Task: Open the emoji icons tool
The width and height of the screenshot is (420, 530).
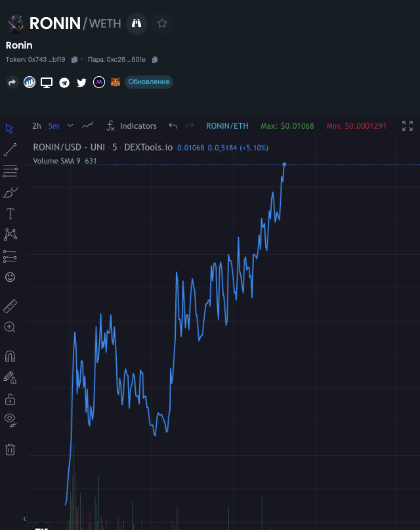Action: [x=10, y=277]
